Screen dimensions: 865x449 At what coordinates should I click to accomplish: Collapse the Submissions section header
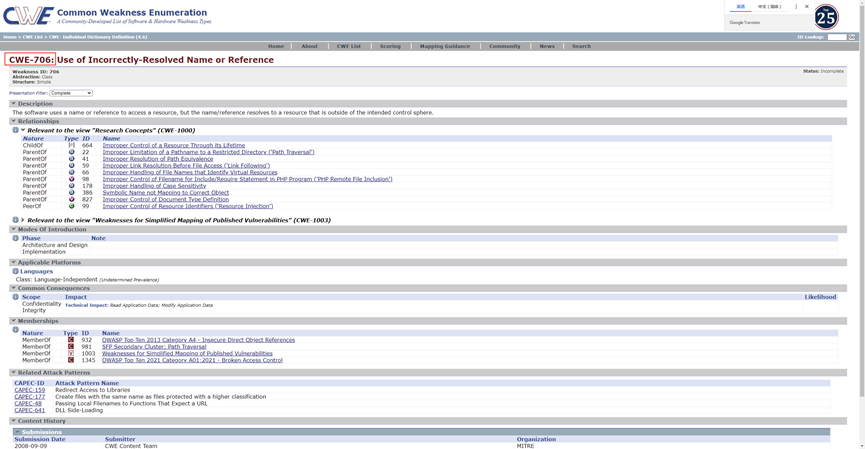(18, 432)
